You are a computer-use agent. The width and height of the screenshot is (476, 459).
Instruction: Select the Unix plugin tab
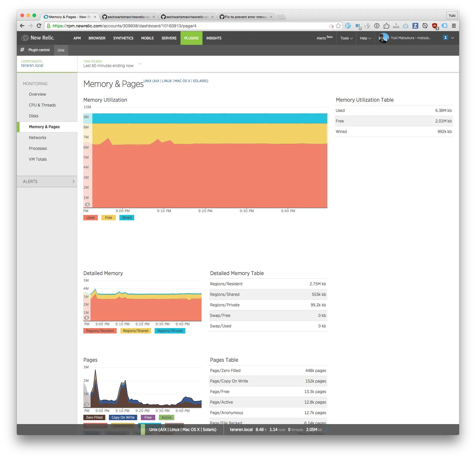[x=61, y=50]
